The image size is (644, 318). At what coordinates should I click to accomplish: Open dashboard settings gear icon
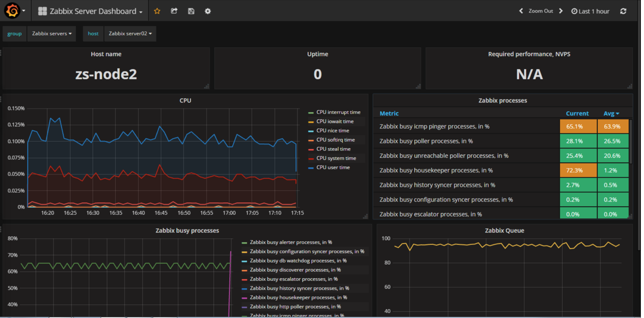click(208, 11)
